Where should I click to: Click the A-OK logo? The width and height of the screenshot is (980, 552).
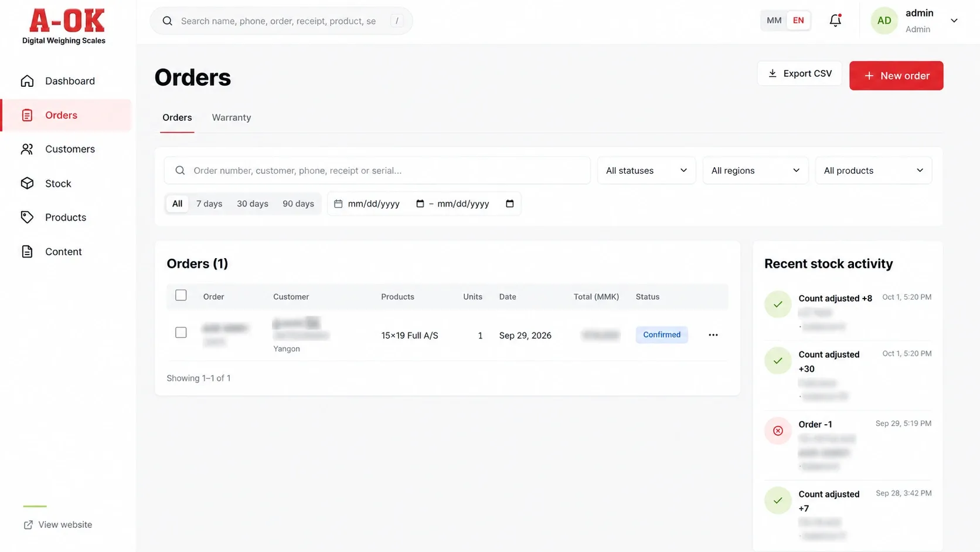(64, 26)
